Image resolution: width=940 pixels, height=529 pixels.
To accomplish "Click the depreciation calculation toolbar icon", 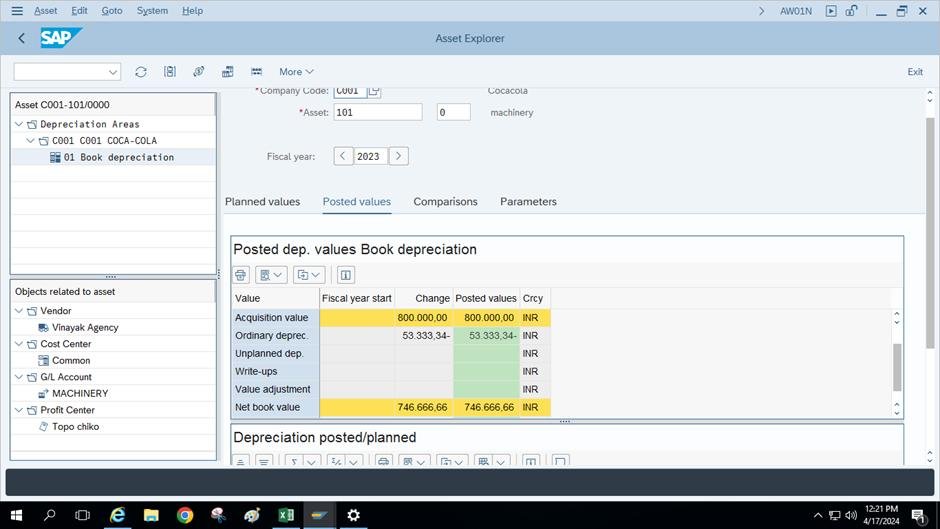I will coord(227,72).
